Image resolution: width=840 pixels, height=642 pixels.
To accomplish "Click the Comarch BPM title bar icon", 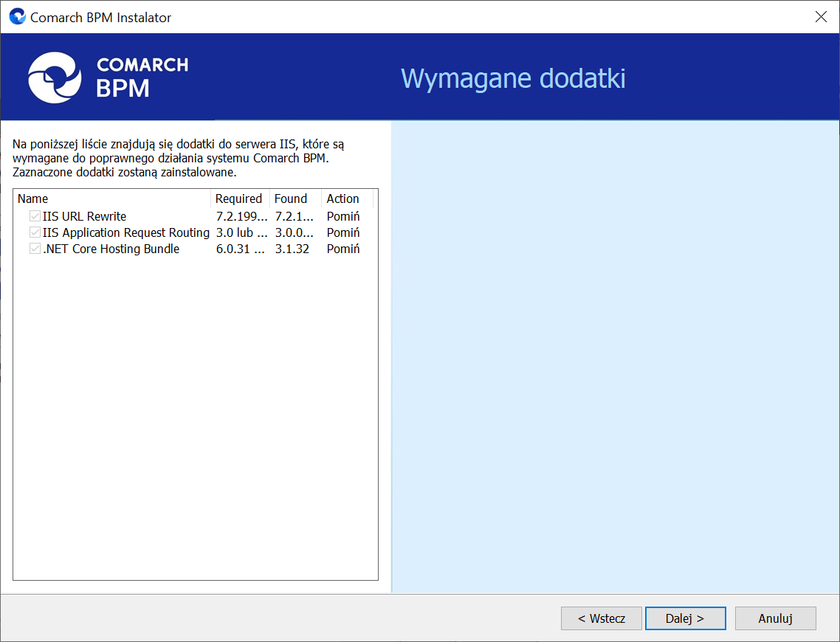I will click(17, 17).
